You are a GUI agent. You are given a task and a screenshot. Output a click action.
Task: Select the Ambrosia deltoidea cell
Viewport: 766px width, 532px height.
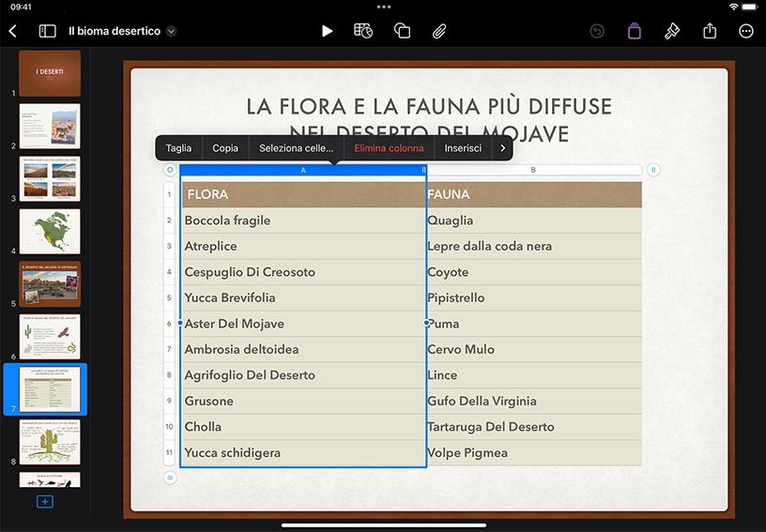point(303,349)
